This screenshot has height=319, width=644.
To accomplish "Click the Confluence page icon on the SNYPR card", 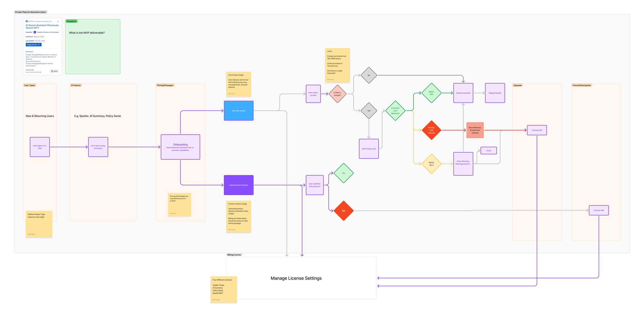I will point(27,21).
